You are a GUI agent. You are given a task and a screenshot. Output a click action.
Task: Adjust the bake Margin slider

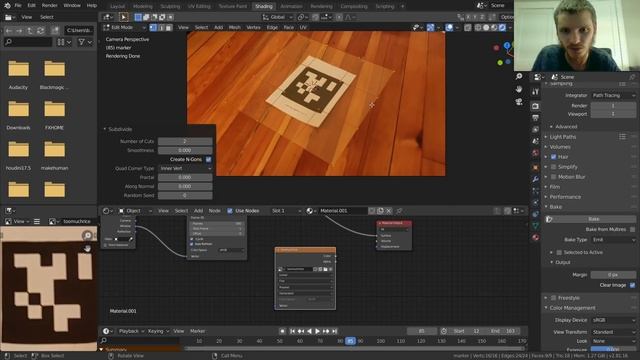(x=613, y=275)
